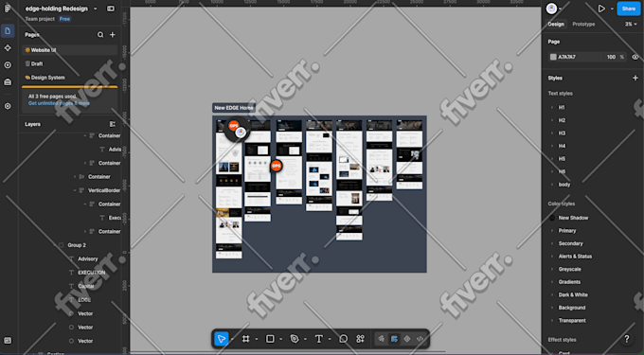The image size is (644, 355).
Task: Switch to the Design tab
Action: (x=556, y=25)
